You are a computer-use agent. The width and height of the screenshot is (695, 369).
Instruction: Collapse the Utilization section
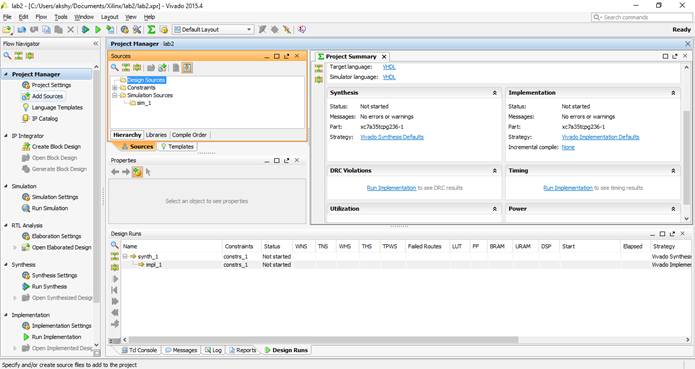(495, 209)
